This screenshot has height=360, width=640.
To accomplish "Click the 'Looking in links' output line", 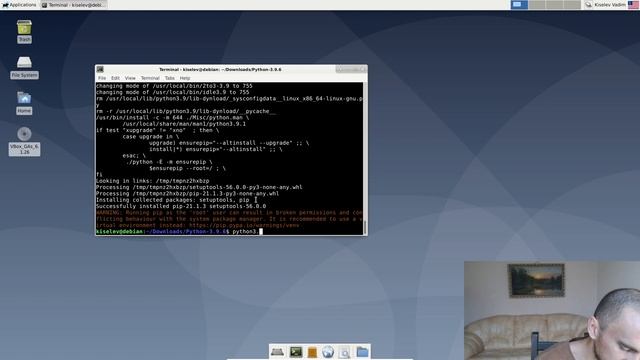I will tap(153, 181).
